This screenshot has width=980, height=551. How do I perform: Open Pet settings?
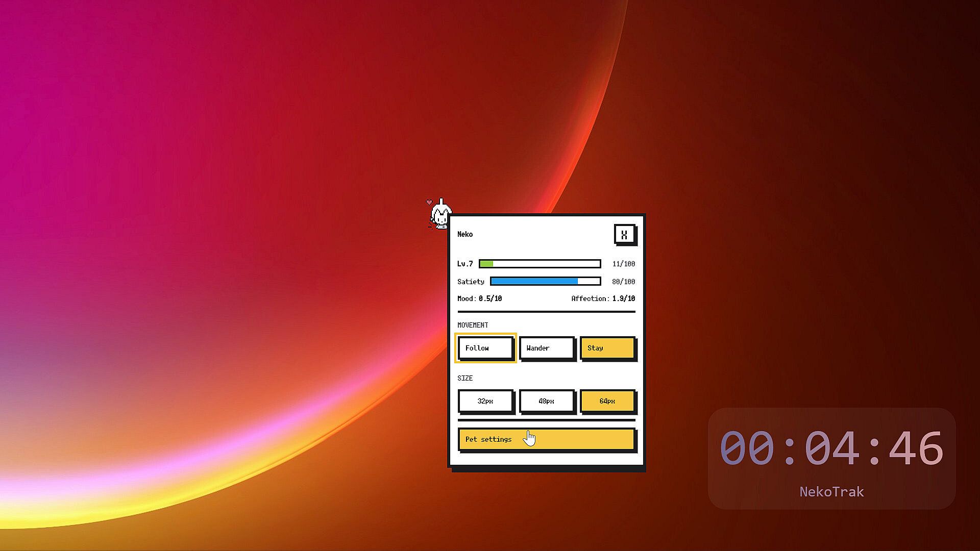click(546, 439)
